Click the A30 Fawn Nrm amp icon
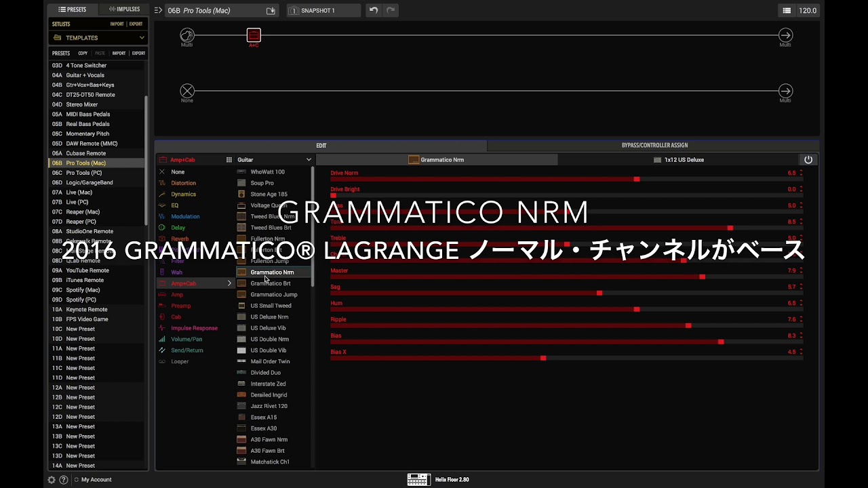Viewport: 868px width, 488px height. (241, 439)
